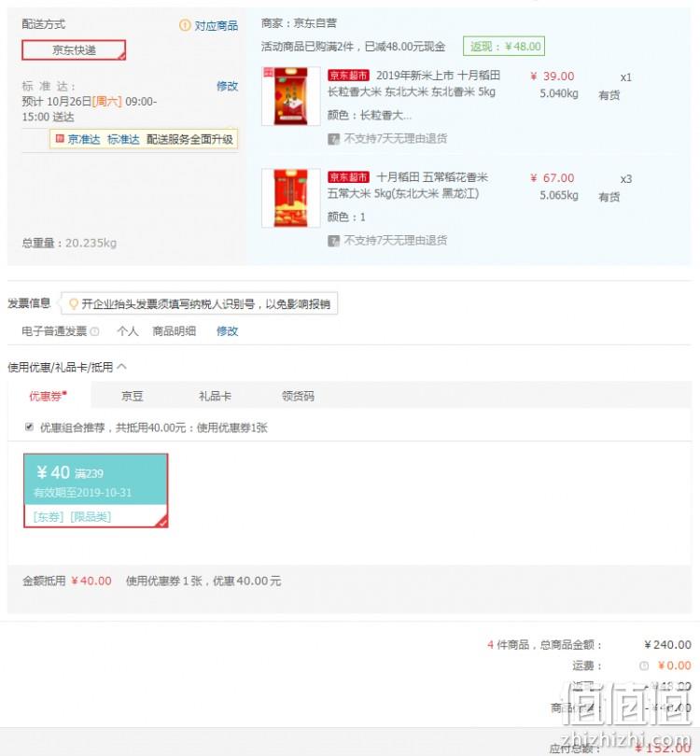Click the 个人 invoice title text
700x756 pixels.
click(128, 331)
